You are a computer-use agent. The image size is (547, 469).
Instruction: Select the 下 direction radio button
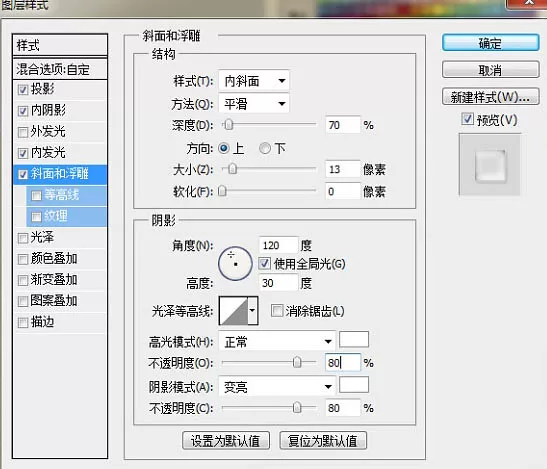(265, 149)
